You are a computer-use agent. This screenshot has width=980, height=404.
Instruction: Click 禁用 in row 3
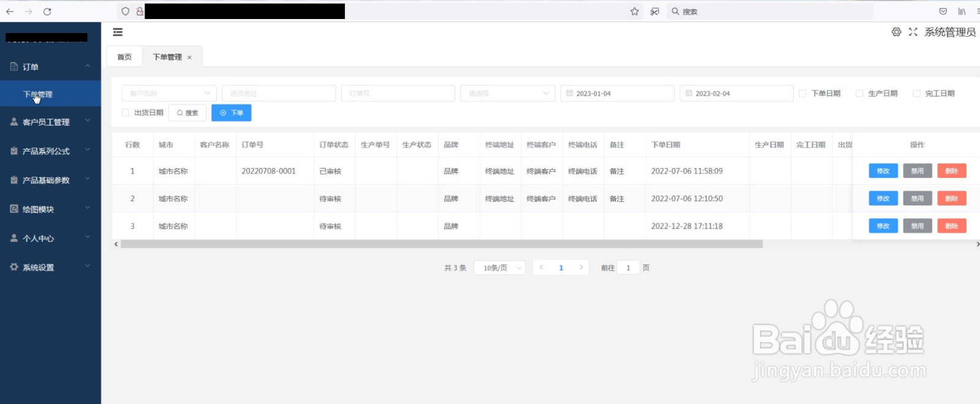918,226
